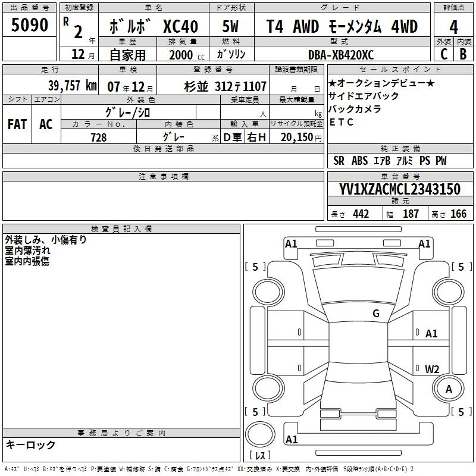476x476 pixels.
Task: Click the height value 166
Action: (458, 214)
